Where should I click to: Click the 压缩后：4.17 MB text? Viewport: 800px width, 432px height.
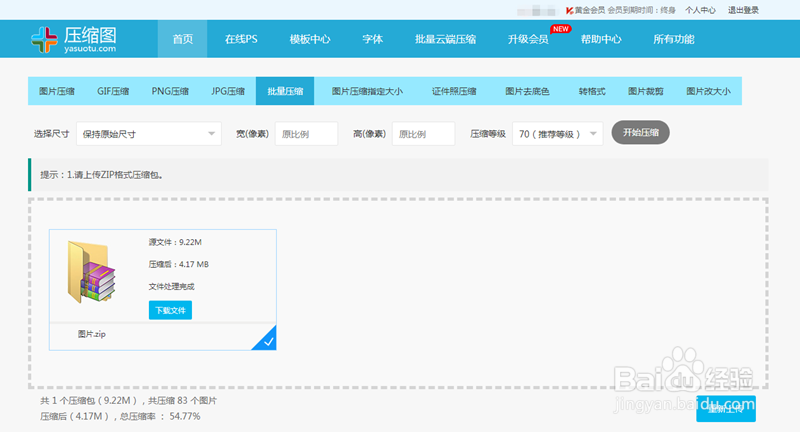pyautogui.click(x=179, y=264)
